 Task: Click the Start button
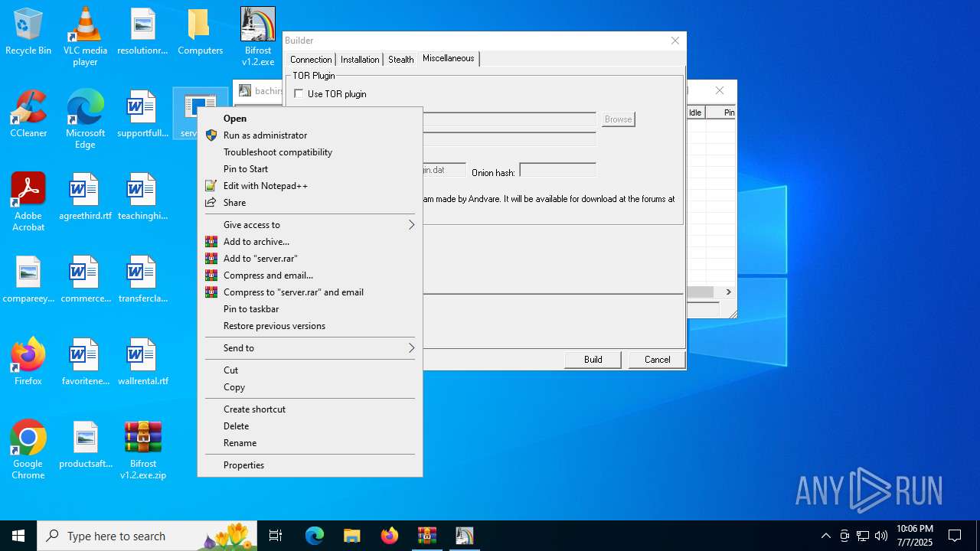pyautogui.click(x=18, y=536)
